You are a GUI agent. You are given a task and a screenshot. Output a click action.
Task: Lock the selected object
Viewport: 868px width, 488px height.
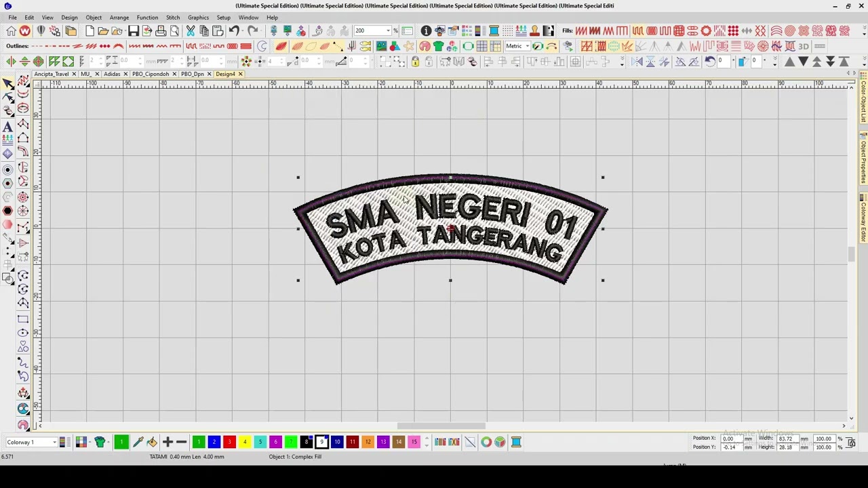point(415,62)
